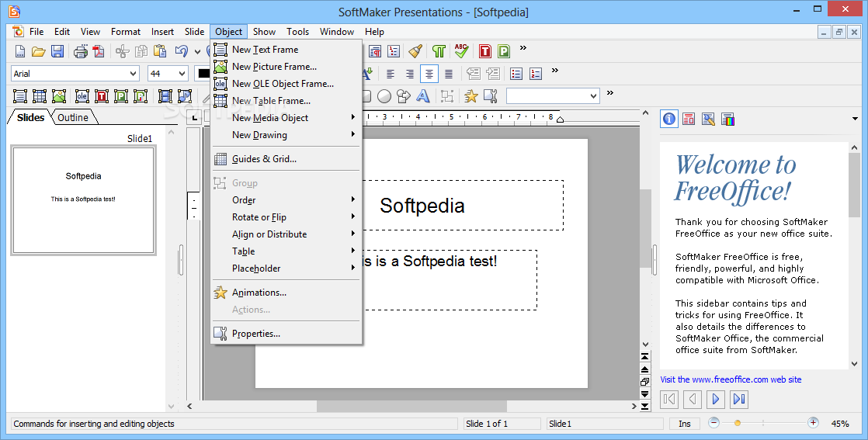Expand the formatting toolbar overflow chevron
The height and width of the screenshot is (440, 868).
tap(555, 71)
